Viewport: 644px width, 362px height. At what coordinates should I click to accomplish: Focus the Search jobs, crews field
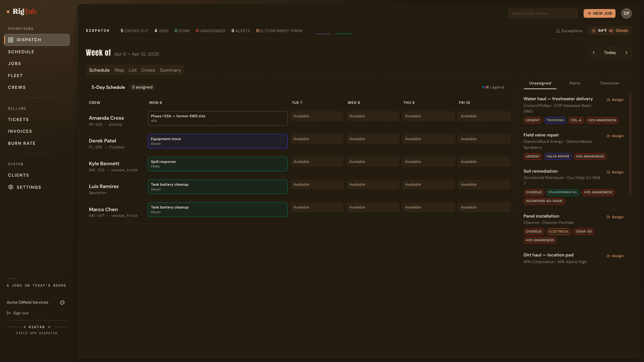click(543, 13)
